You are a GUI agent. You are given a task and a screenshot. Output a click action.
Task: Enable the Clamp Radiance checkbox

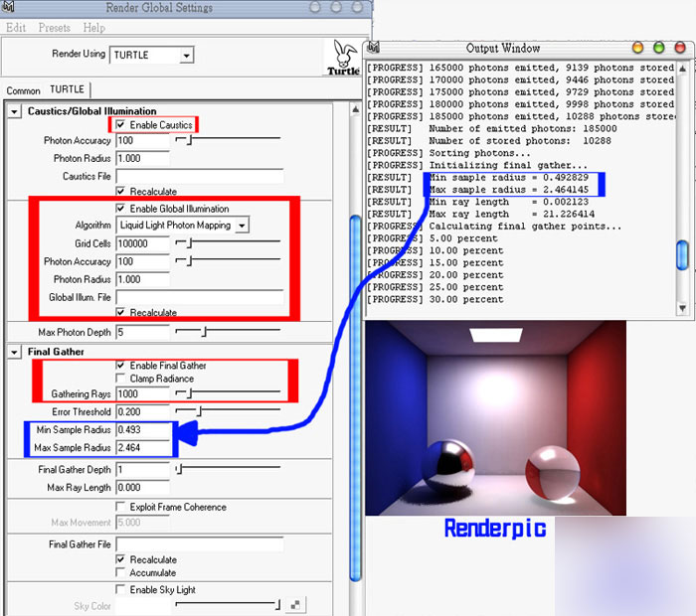click(x=120, y=378)
